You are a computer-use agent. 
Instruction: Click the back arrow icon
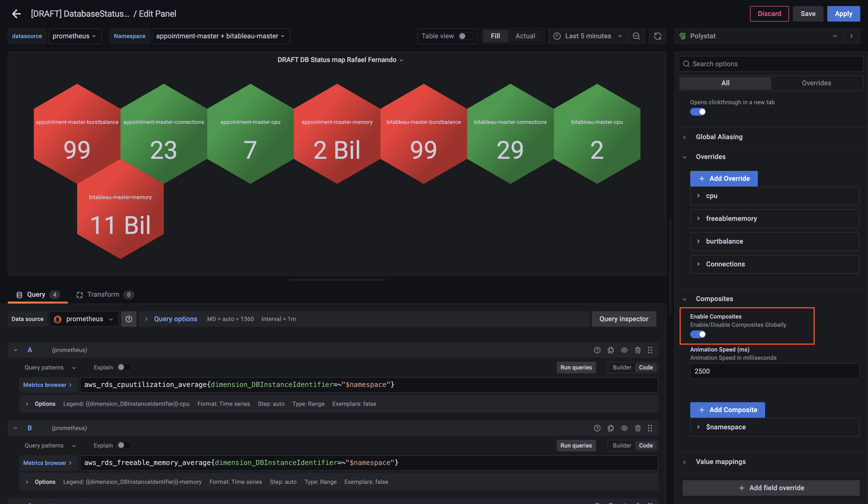(x=16, y=14)
